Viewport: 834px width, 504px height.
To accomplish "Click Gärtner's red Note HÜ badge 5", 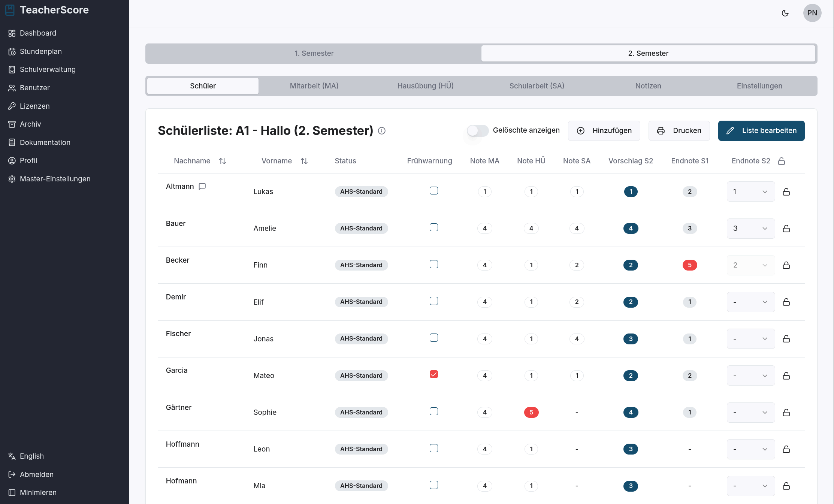I will [x=531, y=413].
